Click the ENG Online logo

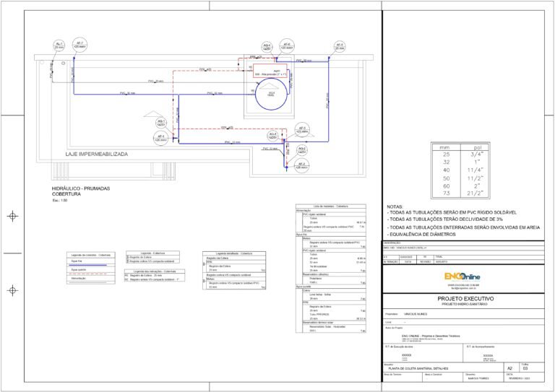pos(462,276)
